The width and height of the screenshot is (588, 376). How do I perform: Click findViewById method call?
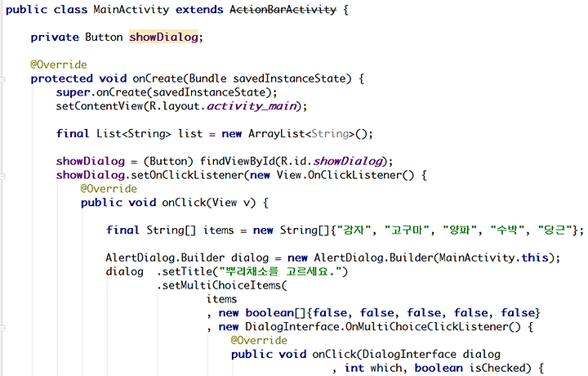[x=238, y=161]
